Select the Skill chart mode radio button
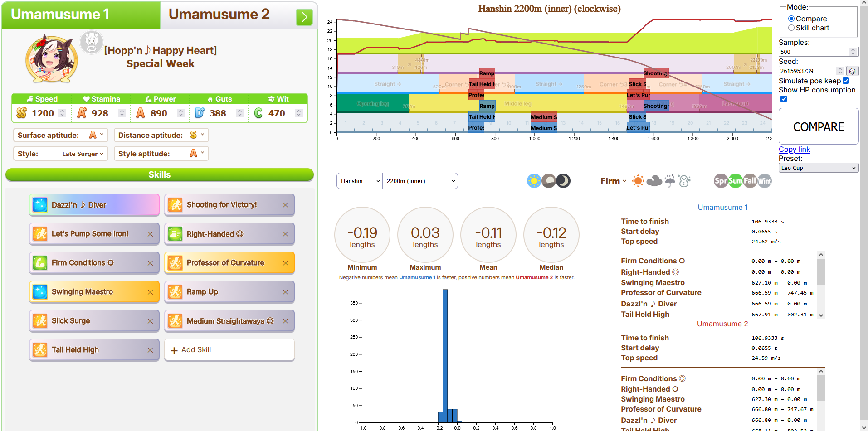Screen dimensions: 868x431 791,28
